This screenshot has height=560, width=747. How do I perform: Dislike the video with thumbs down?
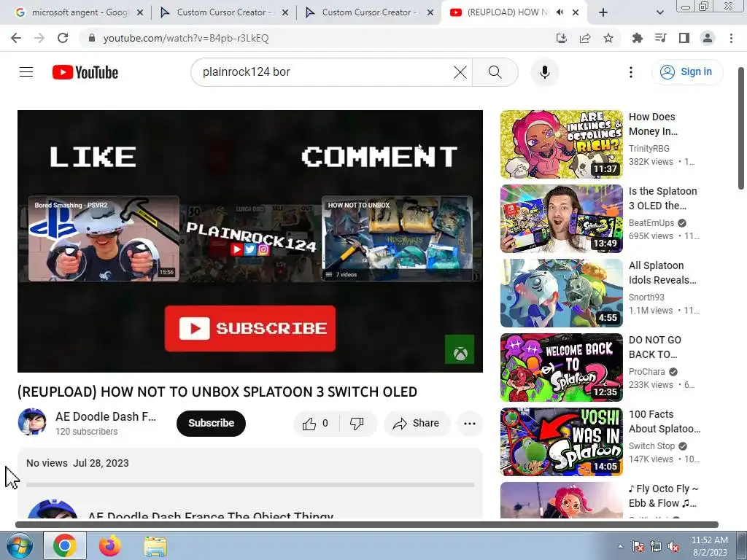point(357,424)
